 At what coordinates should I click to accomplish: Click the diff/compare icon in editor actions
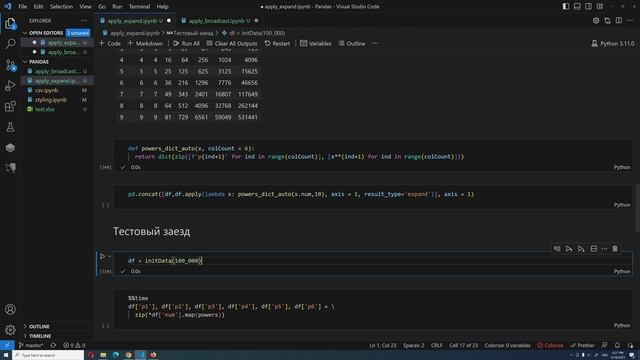pyautogui.click(x=607, y=20)
